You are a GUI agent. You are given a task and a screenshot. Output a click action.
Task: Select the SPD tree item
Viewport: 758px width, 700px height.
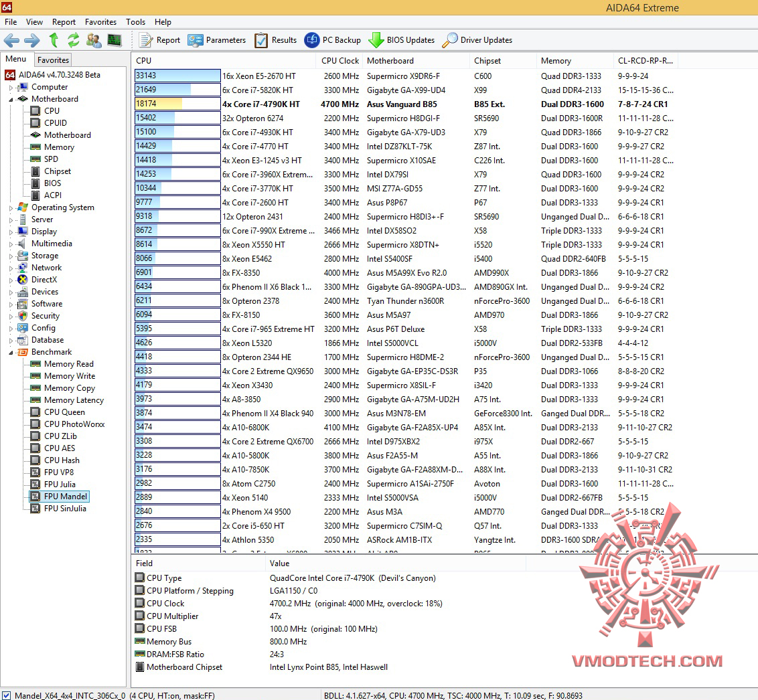pos(51,159)
